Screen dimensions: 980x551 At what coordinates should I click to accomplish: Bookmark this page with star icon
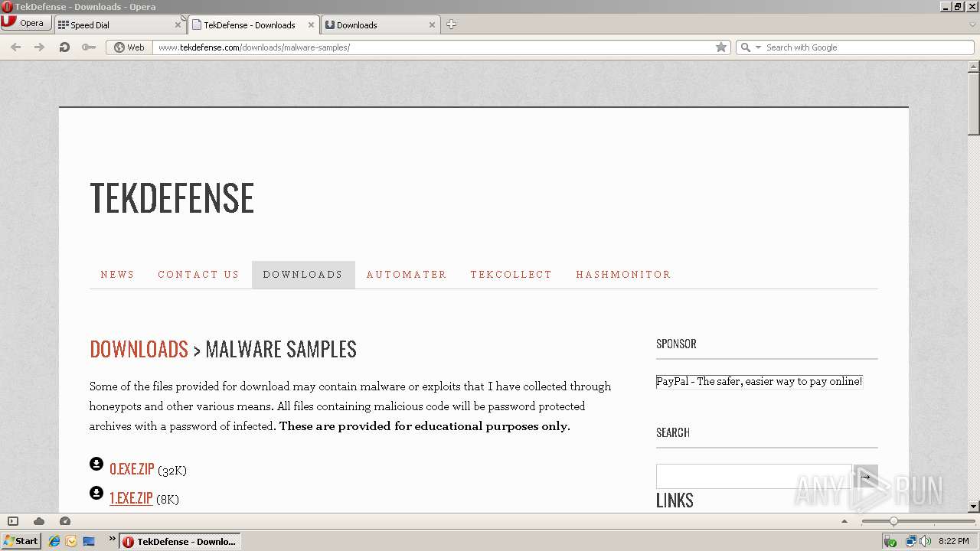click(720, 47)
